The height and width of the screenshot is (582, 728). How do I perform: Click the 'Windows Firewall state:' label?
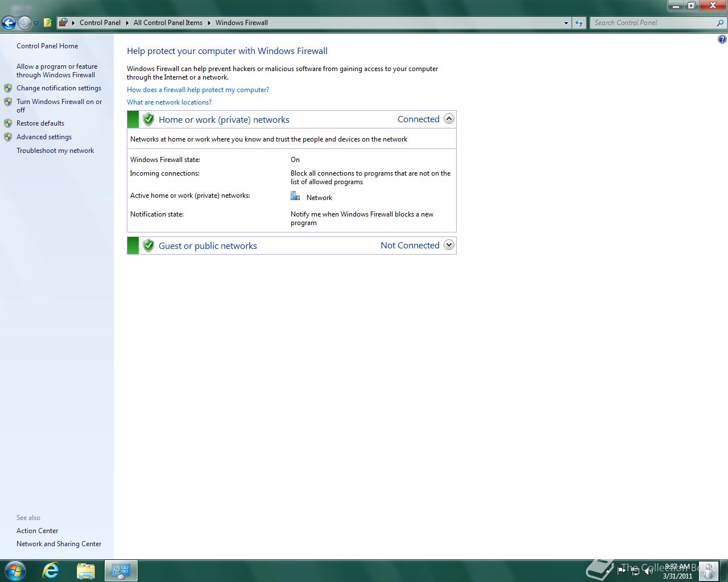pos(165,160)
